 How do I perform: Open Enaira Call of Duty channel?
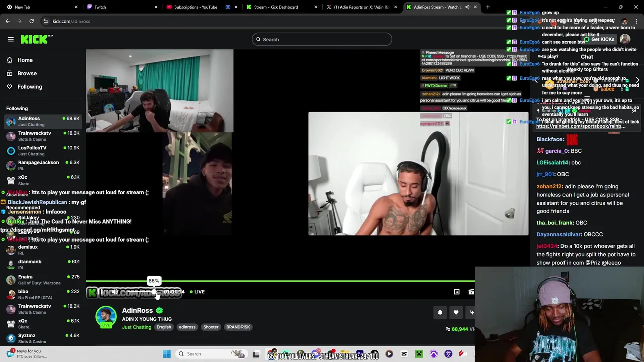click(x=43, y=280)
